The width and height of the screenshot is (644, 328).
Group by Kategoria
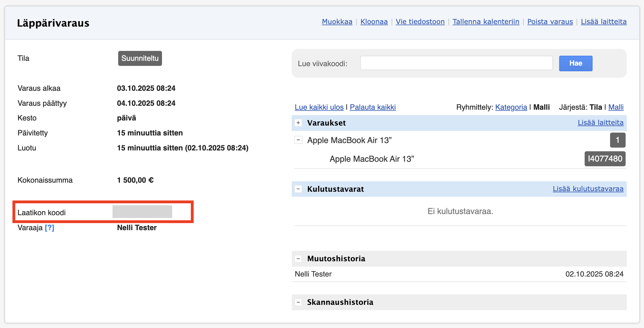[x=511, y=107]
